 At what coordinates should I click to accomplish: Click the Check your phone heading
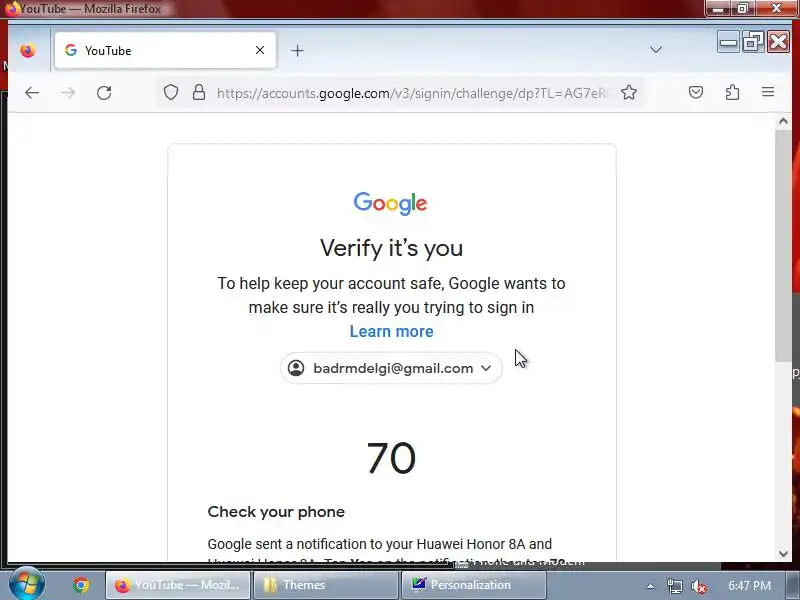276,512
